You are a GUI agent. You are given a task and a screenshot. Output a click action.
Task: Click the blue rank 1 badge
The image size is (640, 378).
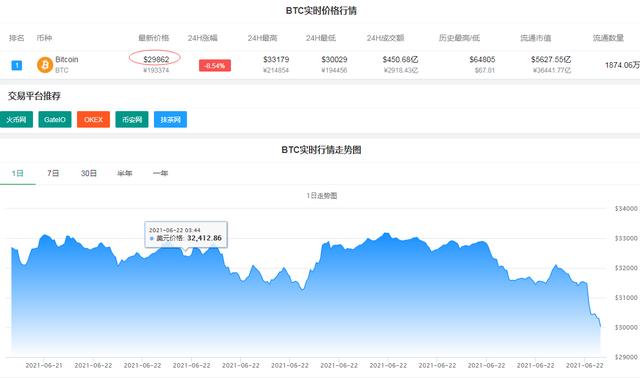coord(17,65)
